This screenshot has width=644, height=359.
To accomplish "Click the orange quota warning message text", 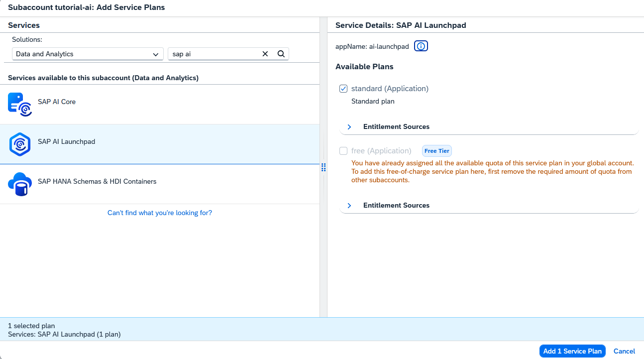I will tap(492, 171).
